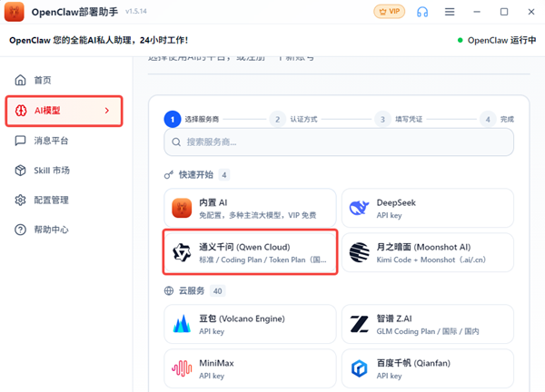Minimize the OpenClaw window
This screenshot has width=545, height=392.
pyautogui.click(x=477, y=12)
